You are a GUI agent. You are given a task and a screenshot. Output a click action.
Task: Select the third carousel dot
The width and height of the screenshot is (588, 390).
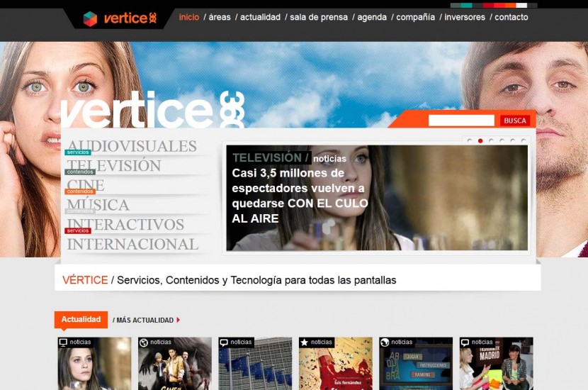point(491,141)
